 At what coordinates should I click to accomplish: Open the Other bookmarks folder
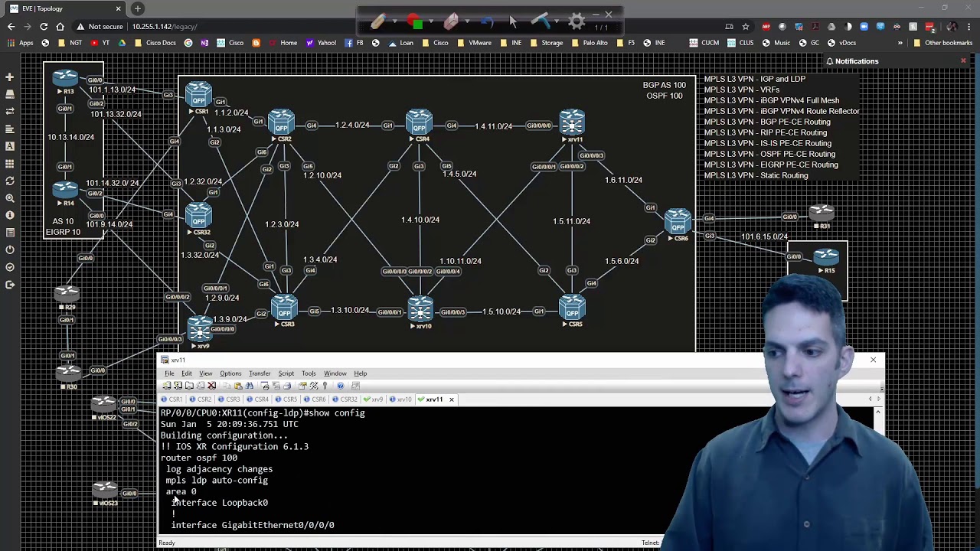(943, 43)
